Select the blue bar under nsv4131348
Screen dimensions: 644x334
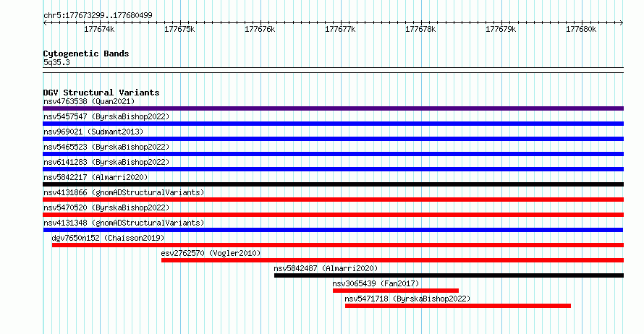pyautogui.click(x=333, y=230)
